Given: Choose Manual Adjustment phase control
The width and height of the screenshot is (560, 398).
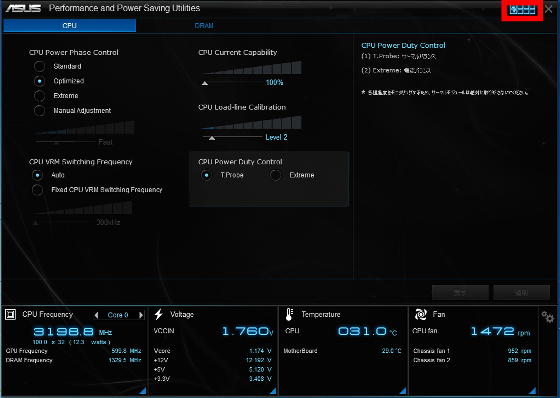Looking at the screenshot, I should [x=39, y=110].
